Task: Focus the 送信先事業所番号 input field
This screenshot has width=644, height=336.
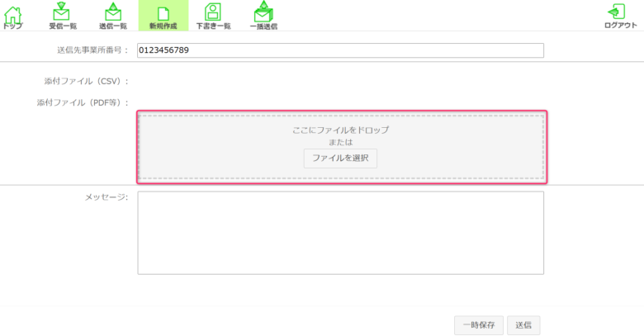Action: coord(340,50)
